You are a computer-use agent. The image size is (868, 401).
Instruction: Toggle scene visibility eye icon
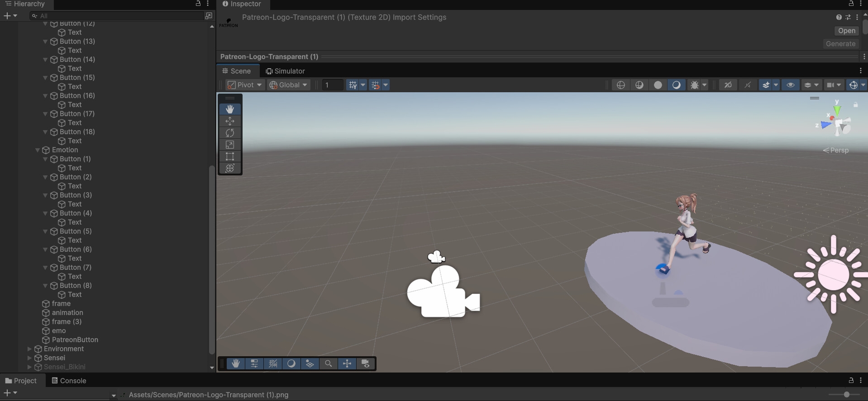pyautogui.click(x=791, y=85)
